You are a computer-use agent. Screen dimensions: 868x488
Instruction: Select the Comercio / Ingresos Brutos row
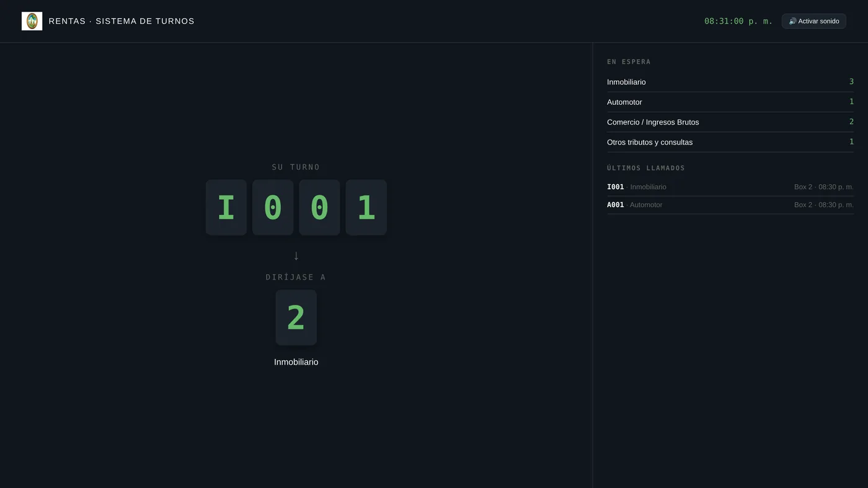[x=730, y=122]
